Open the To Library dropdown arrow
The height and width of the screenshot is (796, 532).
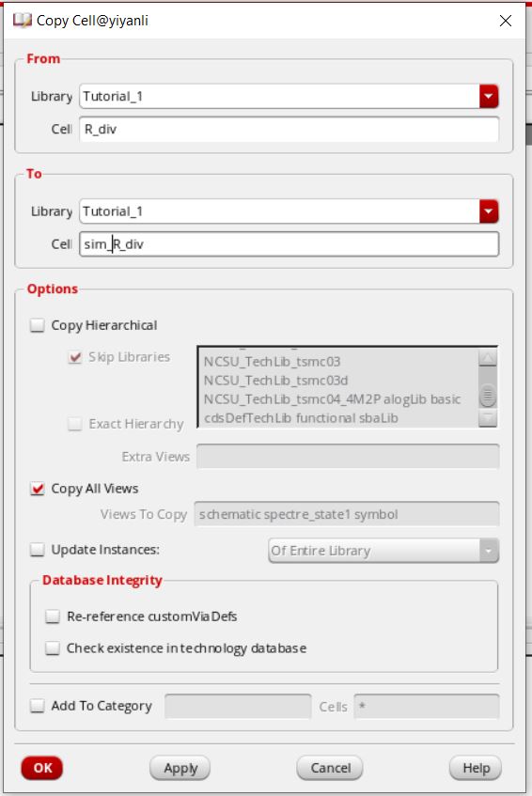[489, 211]
